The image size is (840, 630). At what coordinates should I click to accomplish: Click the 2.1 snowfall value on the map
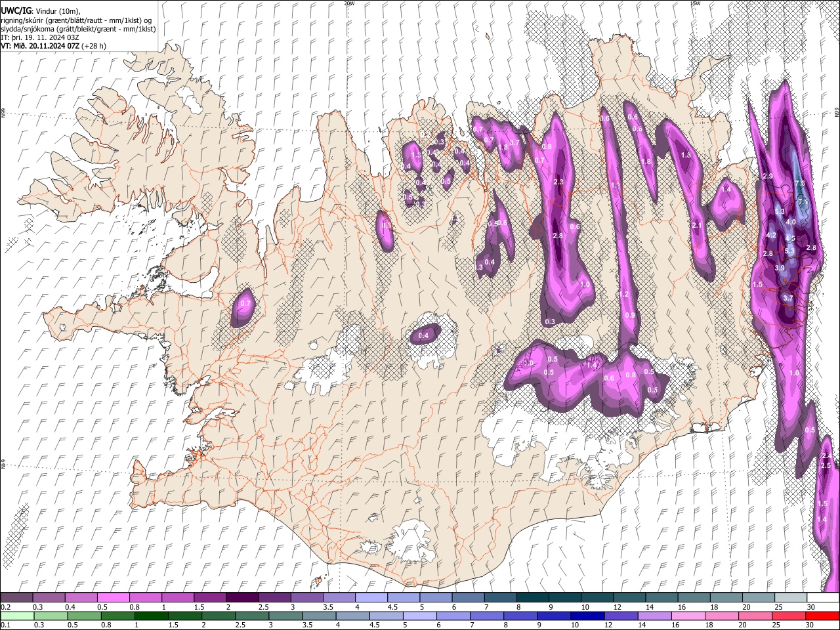(698, 225)
